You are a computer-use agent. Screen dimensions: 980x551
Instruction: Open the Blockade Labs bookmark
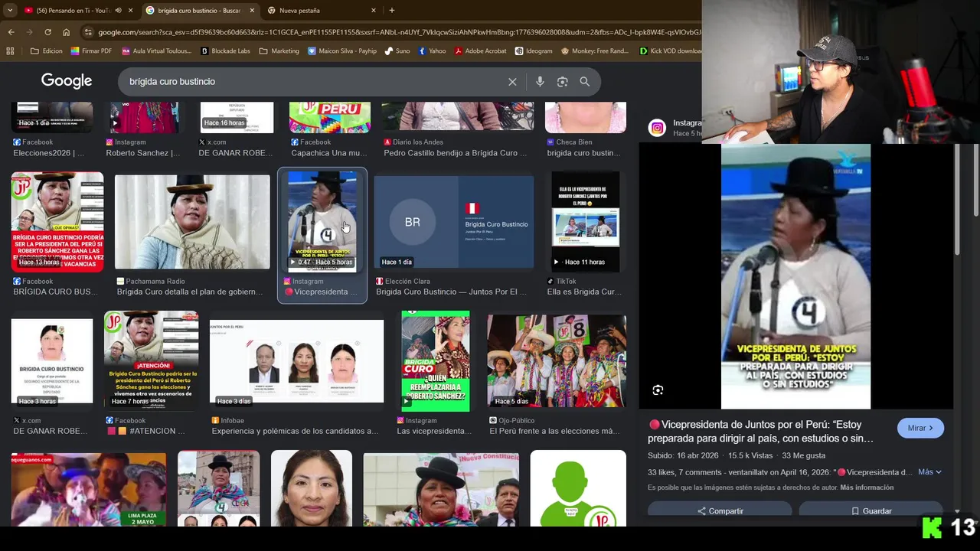pos(225,51)
